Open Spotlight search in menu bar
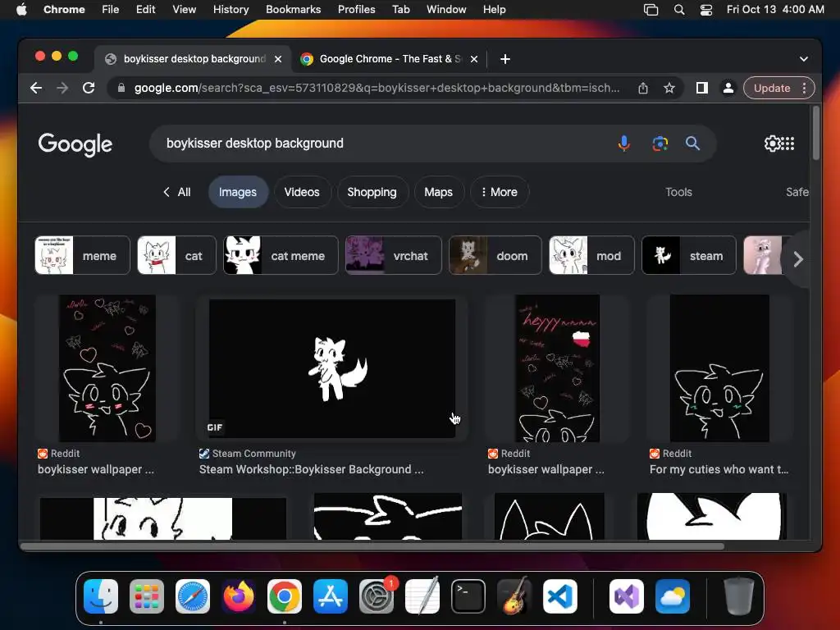The height and width of the screenshot is (630, 840). (678, 10)
